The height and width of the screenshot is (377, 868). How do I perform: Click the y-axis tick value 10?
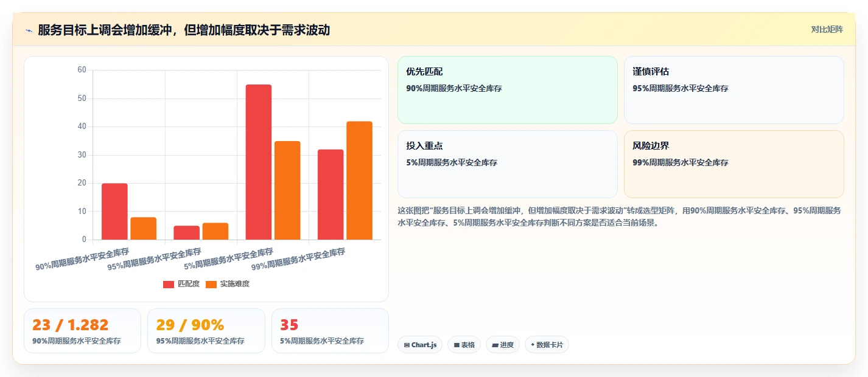tap(82, 212)
